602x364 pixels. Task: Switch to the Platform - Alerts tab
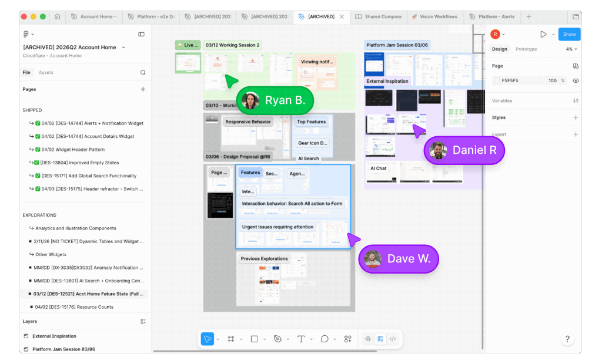493,16
